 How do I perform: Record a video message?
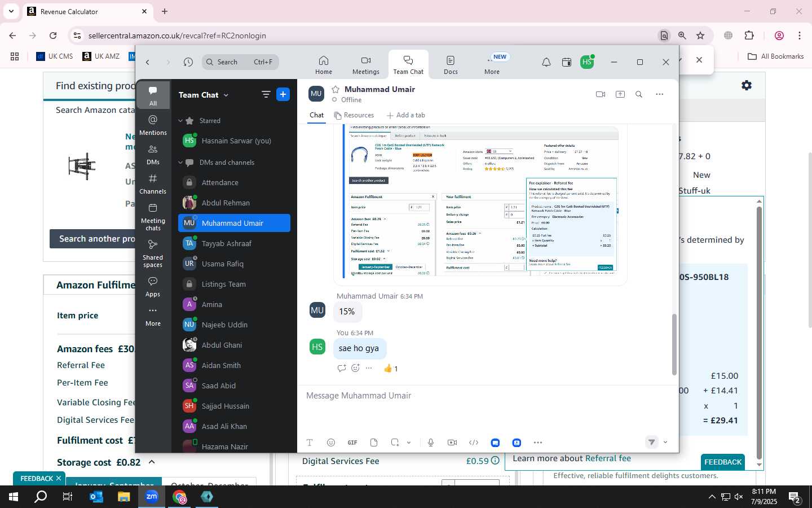pyautogui.click(x=452, y=443)
